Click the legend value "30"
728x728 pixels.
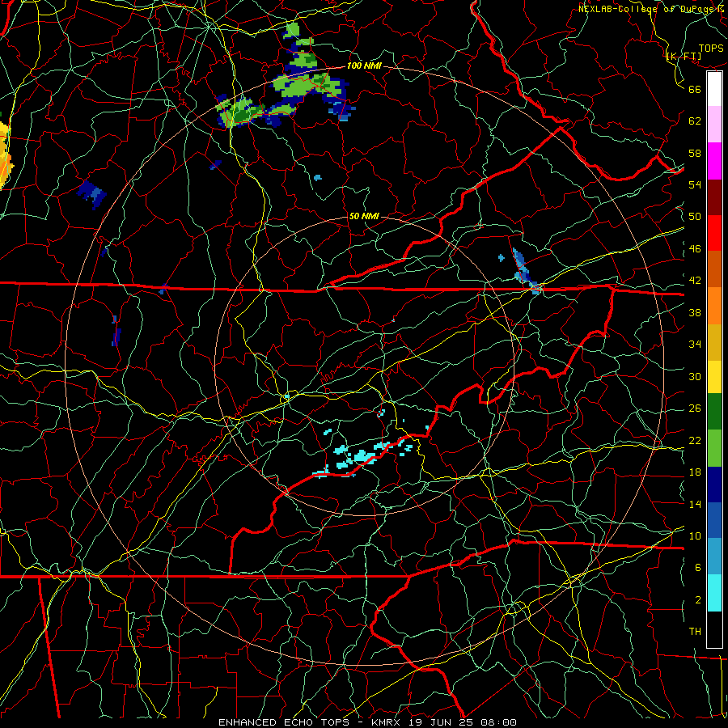pos(695,376)
